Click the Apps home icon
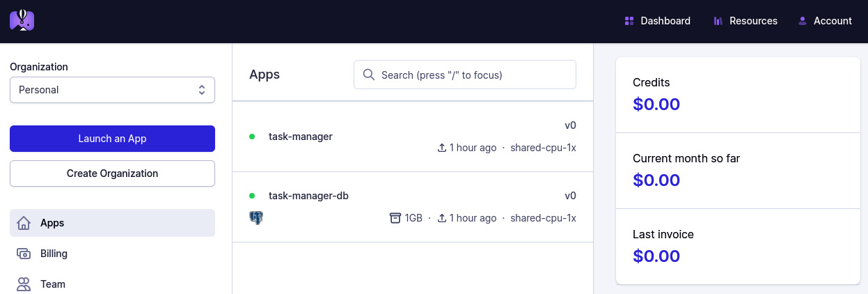This screenshot has width=868, height=294. 24,223
